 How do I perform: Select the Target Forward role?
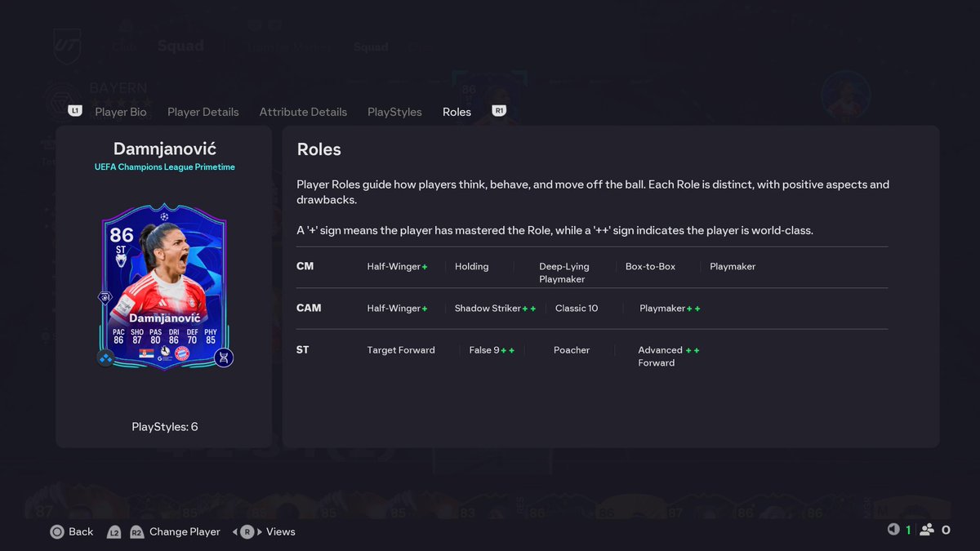(401, 350)
